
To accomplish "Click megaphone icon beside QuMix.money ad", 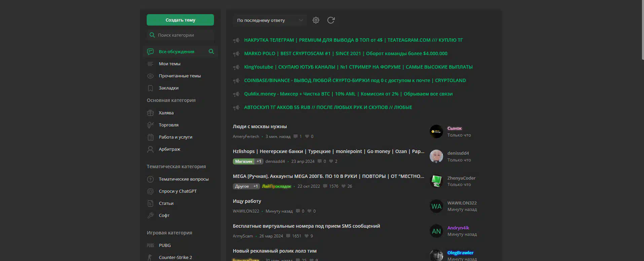I will (x=237, y=94).
